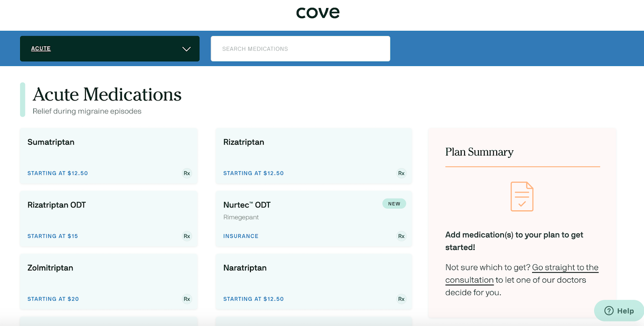Open the Sumatriptan medication card
This screenshot has height=326, width=644.
(108, 156)
